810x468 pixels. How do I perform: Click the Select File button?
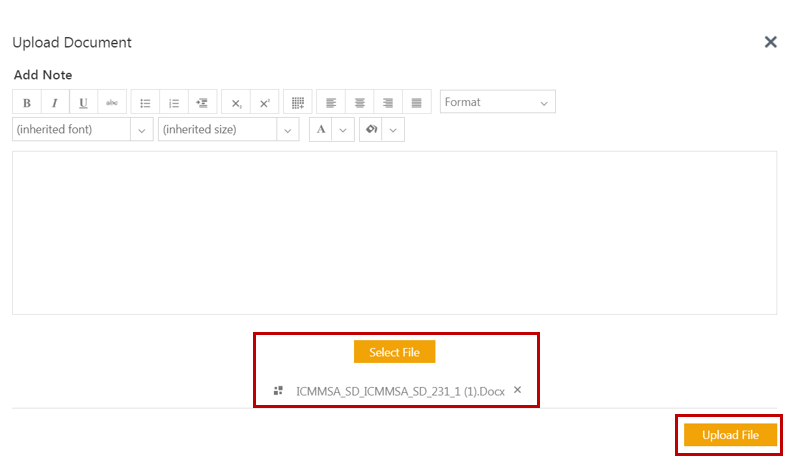click(394, 352)
